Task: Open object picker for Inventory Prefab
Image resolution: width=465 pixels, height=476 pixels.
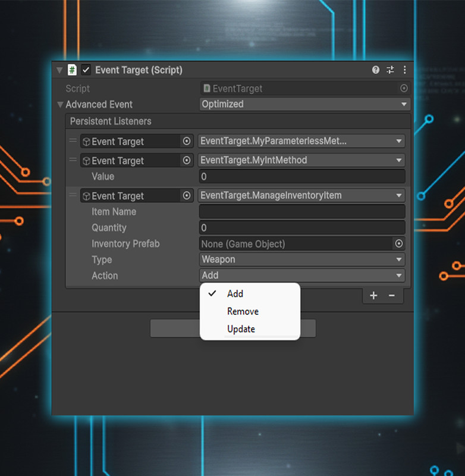Action: [399, 243]
